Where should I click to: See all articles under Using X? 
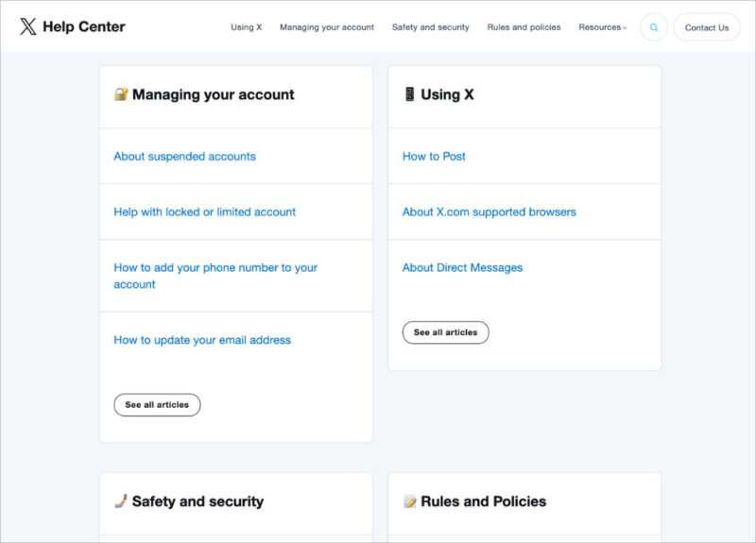pos(445,332)
